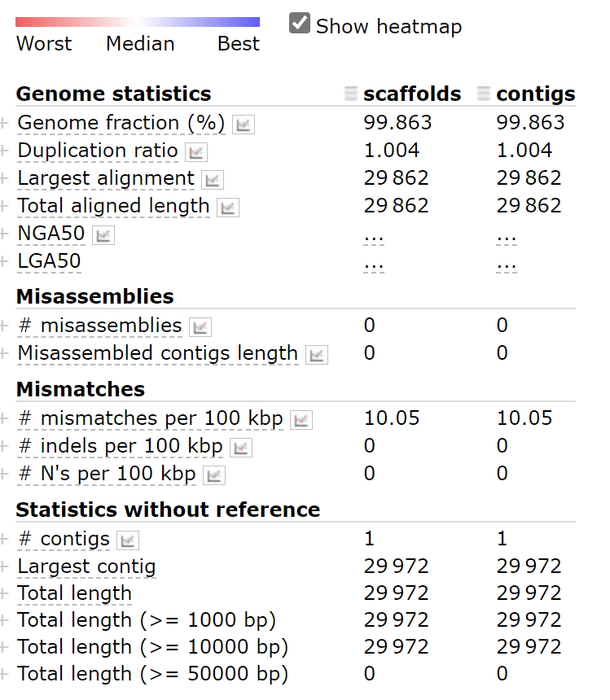The image size is (610, 700).
Task: Uncheck the Show heatmap checkbox
Action: [300, 24]
